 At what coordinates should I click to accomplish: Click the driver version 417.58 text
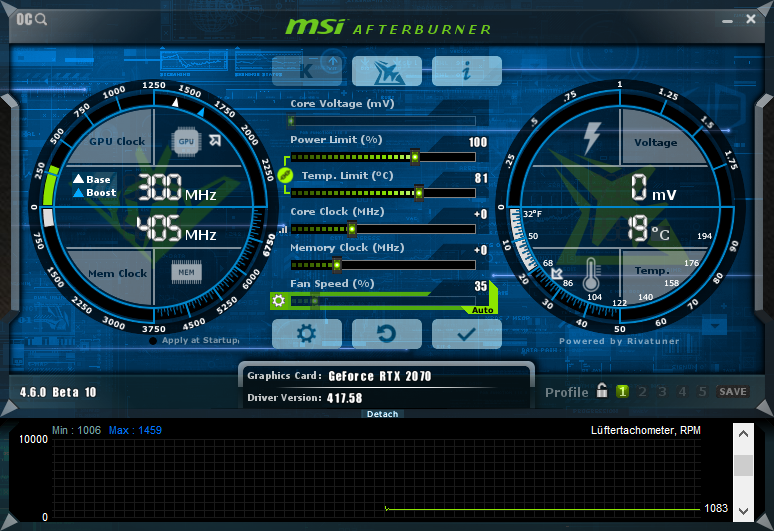point(345,398)
